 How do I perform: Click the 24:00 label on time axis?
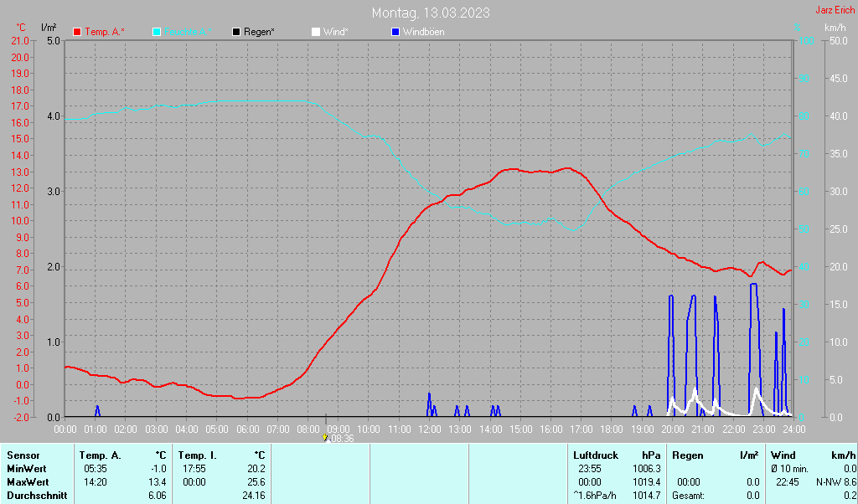point(793,429)
